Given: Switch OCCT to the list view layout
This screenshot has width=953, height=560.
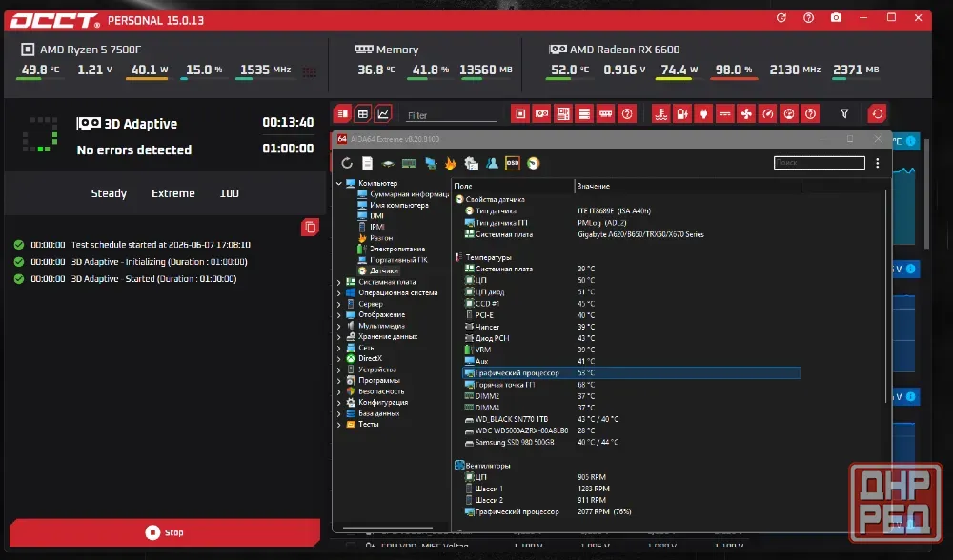Looking at the screenshot, I should (342, 113).
